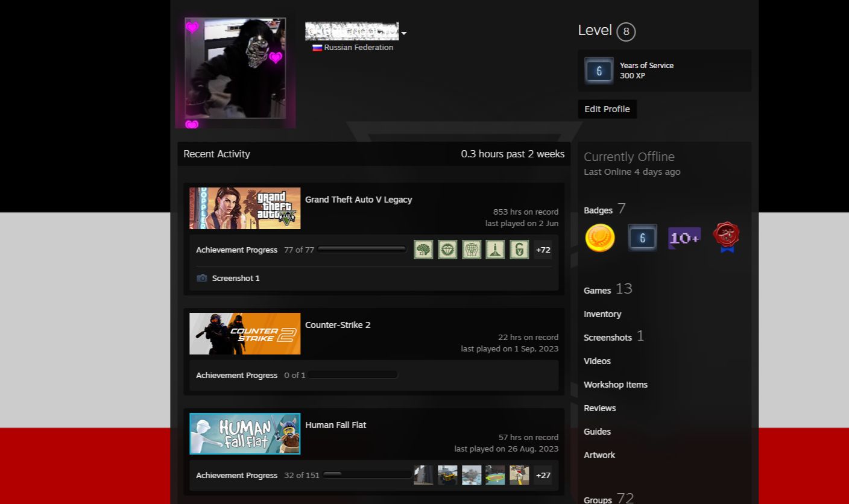The width and height of the screenshot is (849, 504).
Task: Click the camera icon beside Screenshot 1
Action: [x=202, y=278]
